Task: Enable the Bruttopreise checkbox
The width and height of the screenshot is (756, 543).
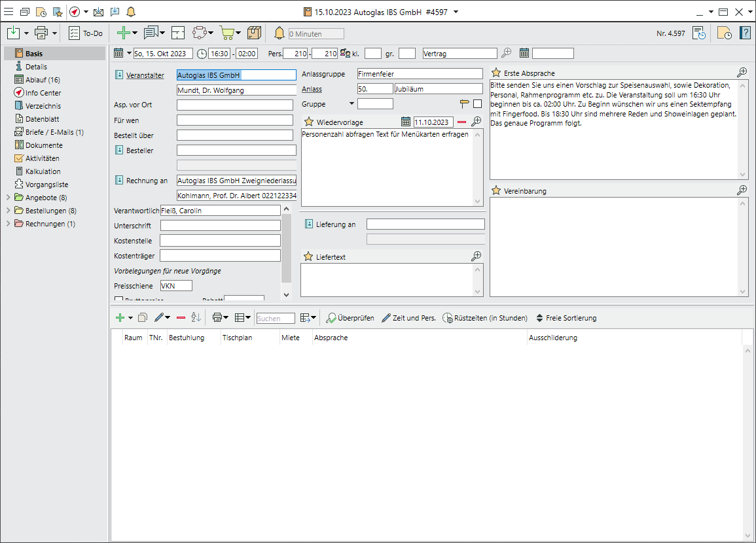Action: (x=118, y=300)
